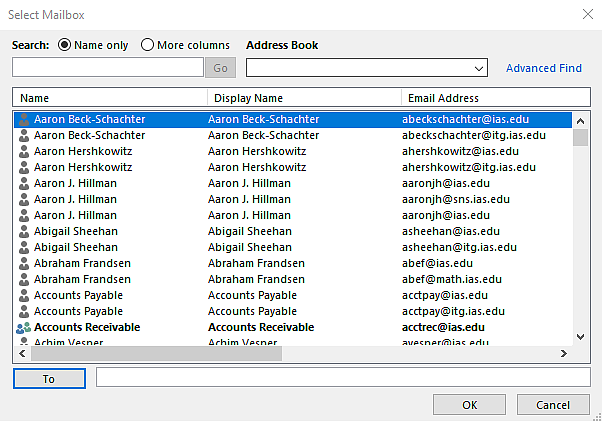Confirm selection with the OK button
Viewport: 602px width, 422px height.
pyautogui.click(x=469, y=405)
